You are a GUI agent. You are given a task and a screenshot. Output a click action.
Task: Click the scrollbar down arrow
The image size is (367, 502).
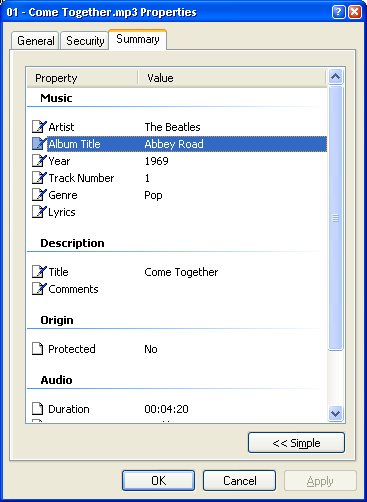coord(335,414)
